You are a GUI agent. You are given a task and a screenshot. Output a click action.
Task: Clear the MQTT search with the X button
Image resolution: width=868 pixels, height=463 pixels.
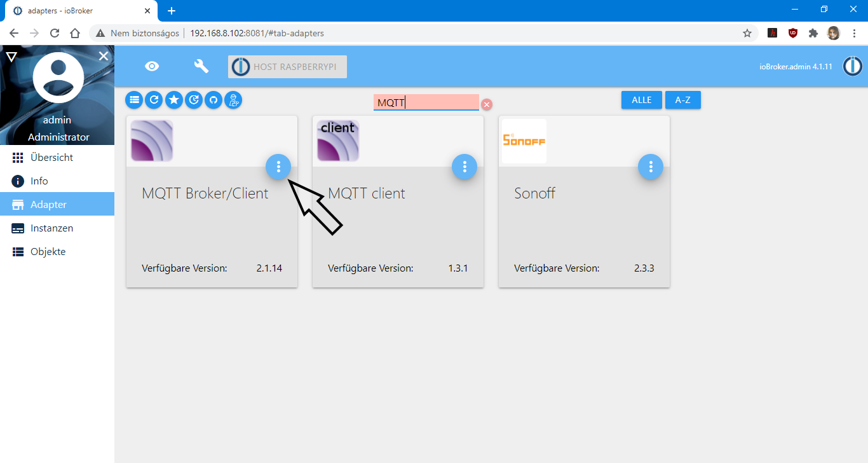(x=487, y=104)
